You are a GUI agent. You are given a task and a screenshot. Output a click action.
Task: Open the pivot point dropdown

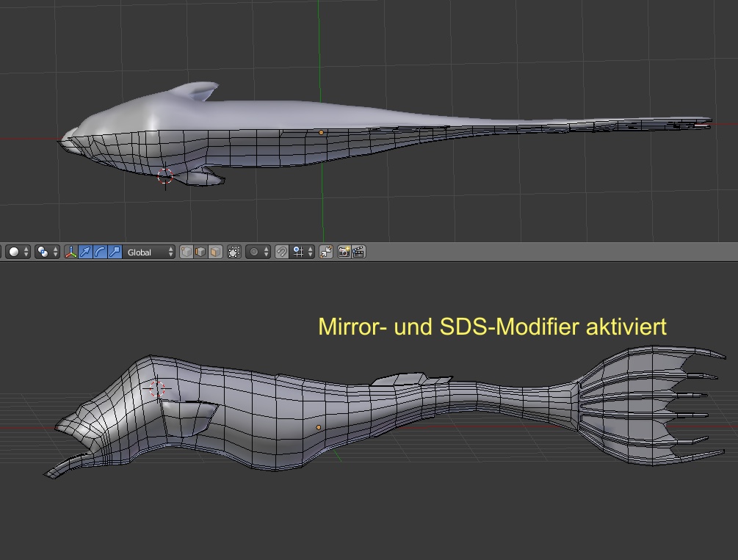[47, 252]
